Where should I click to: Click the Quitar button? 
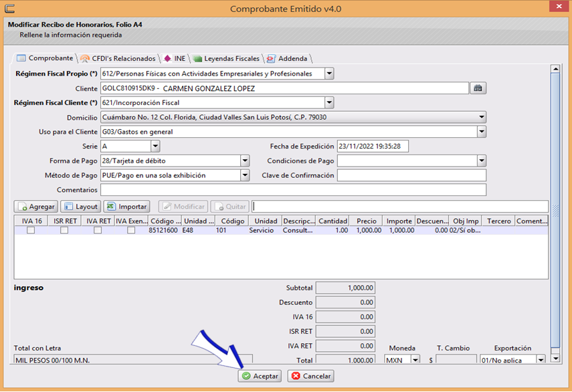tap(230, 207)
